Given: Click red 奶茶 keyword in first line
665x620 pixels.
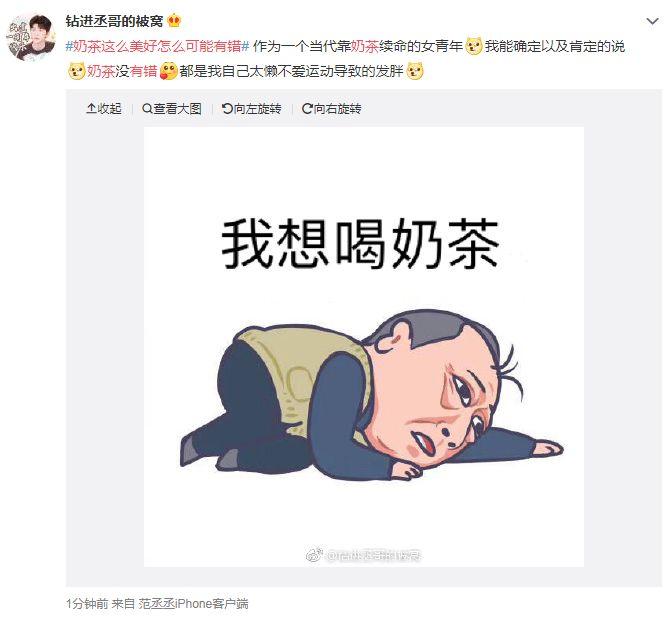Looking at the screenshot, I should 365,46.
